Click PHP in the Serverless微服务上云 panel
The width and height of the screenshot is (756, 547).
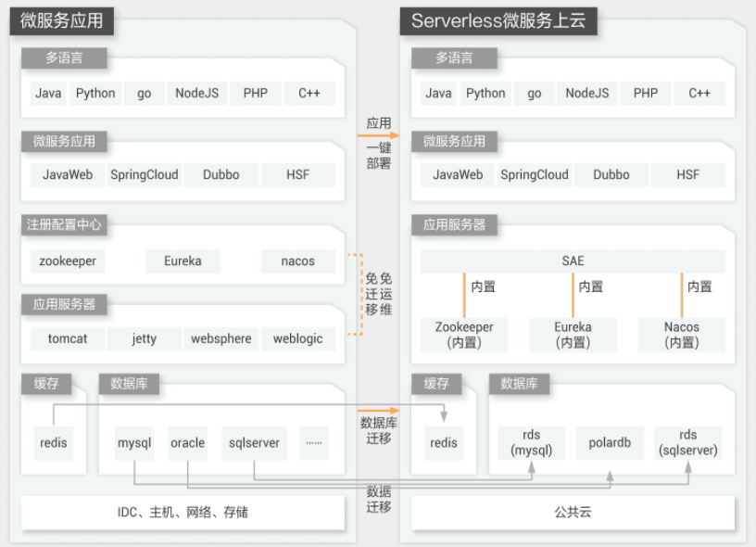point(646,93)
